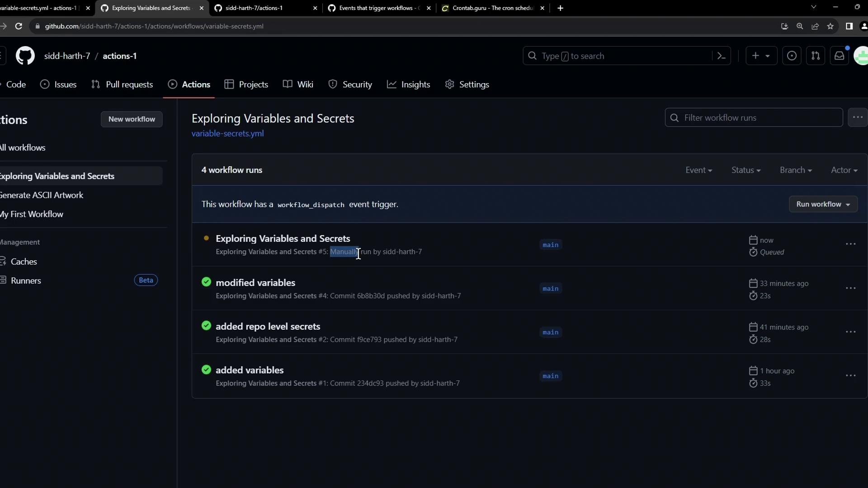Expand the Status filter dropdown
Viewport: 868px width, 488px height.
[745, 170]
